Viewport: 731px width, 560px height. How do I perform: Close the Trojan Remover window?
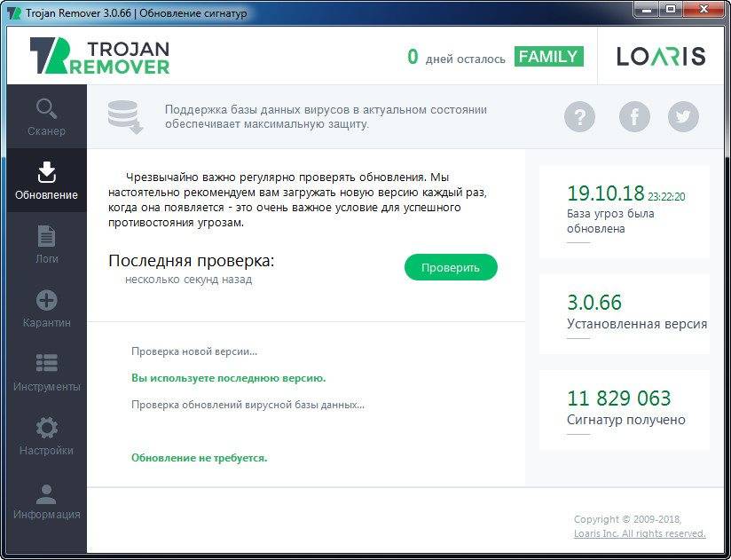coord(704,9)
